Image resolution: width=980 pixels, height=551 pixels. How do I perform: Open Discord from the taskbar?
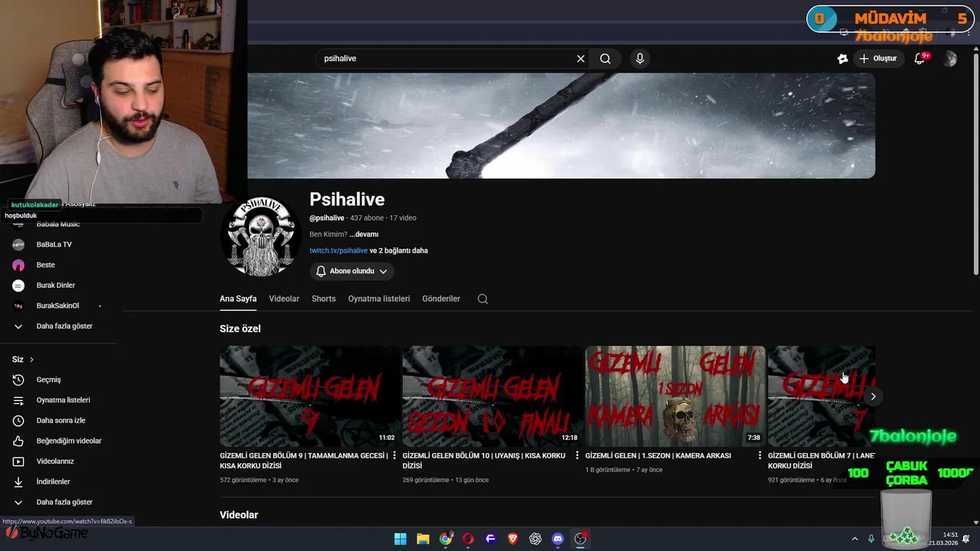(558, 539)
